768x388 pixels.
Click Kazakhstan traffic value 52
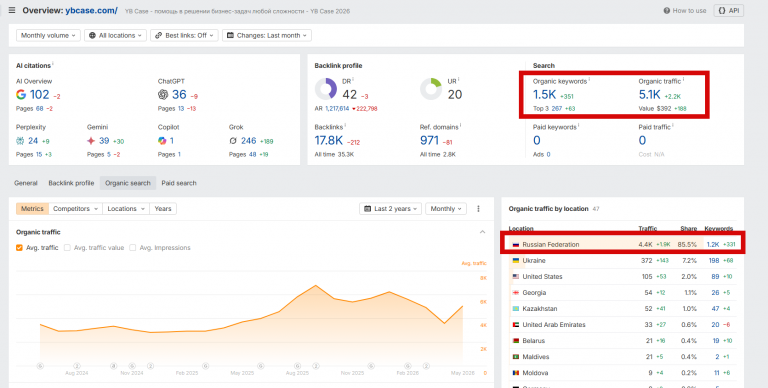pyautogui.click(x=648, y=309)
